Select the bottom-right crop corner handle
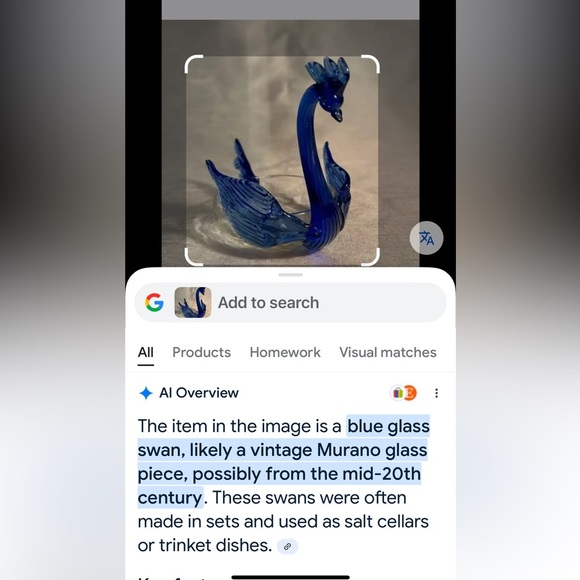580x580 pixels. point(371,257)
